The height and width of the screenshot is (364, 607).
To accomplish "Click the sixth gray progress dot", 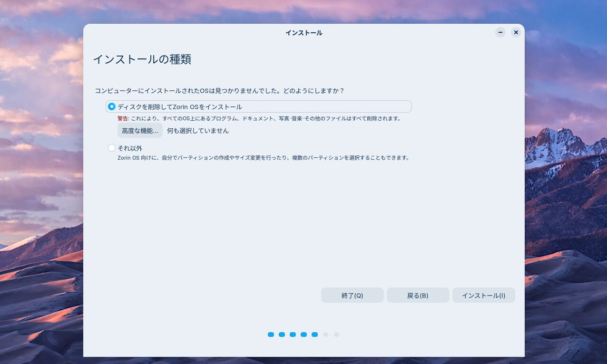I will click(325, 335).
